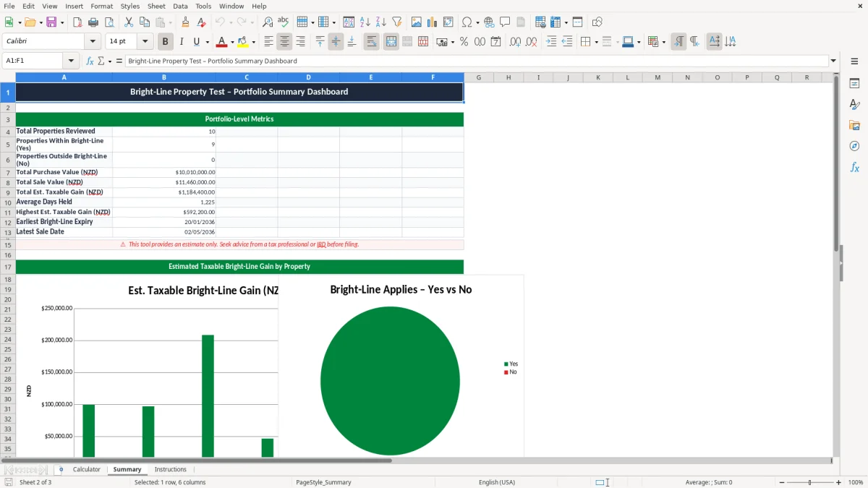This screenshot has width=868, height=488.
Task: Switch to the Instructions sheet tab
Action: coord(170,469)
